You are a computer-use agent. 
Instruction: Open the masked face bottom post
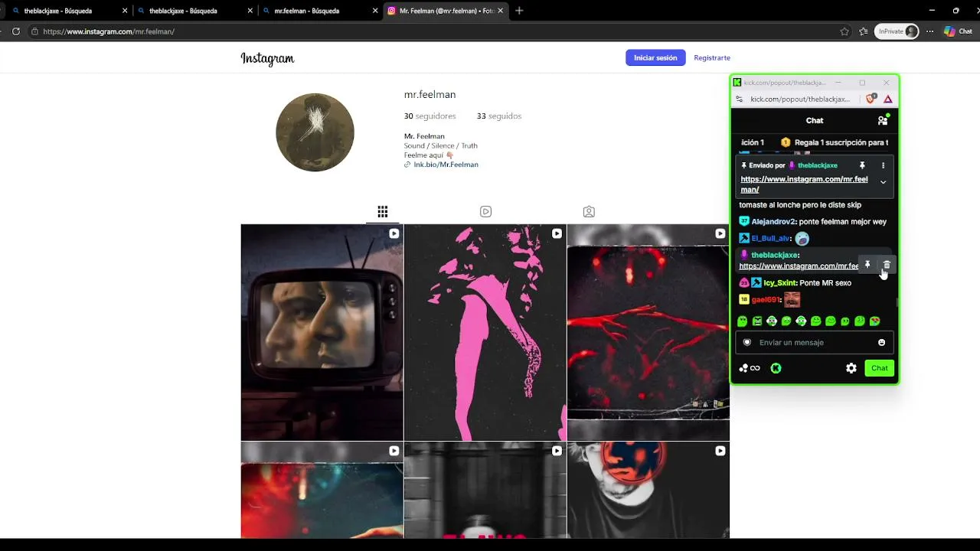[648, 490]
